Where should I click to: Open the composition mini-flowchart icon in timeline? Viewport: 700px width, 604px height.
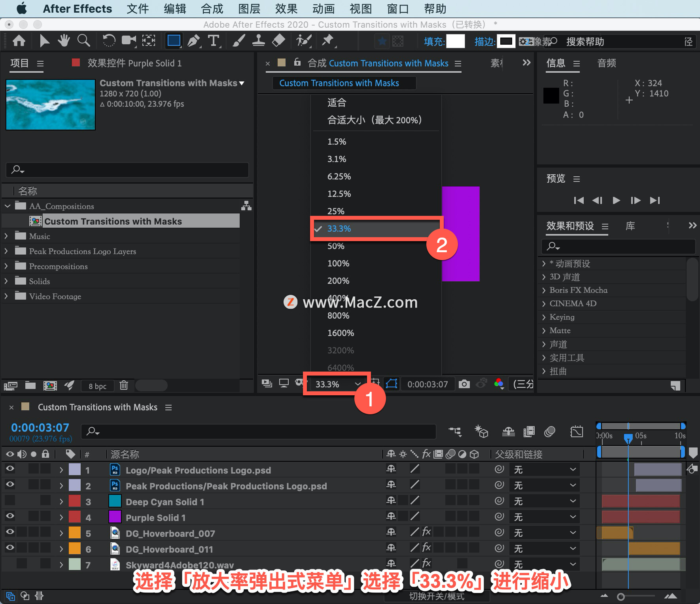coord(455,431)
